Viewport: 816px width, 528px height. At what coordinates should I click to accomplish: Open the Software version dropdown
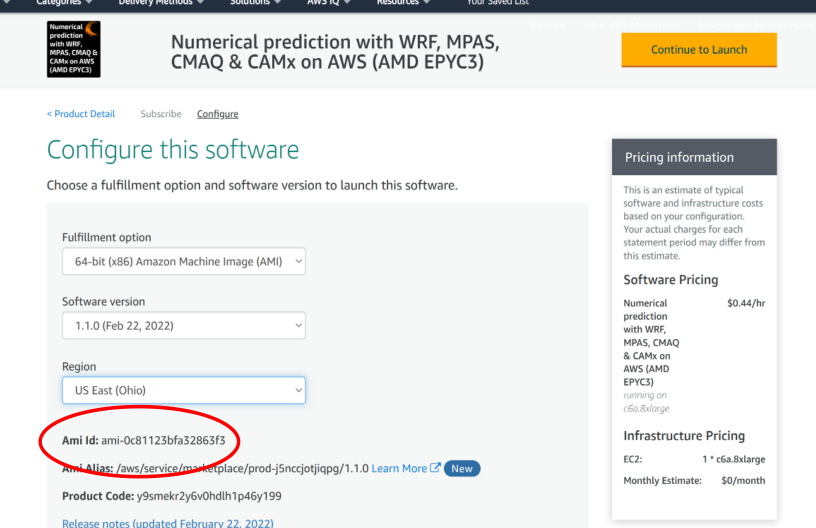pyautogui.click(x=184, y=326)
